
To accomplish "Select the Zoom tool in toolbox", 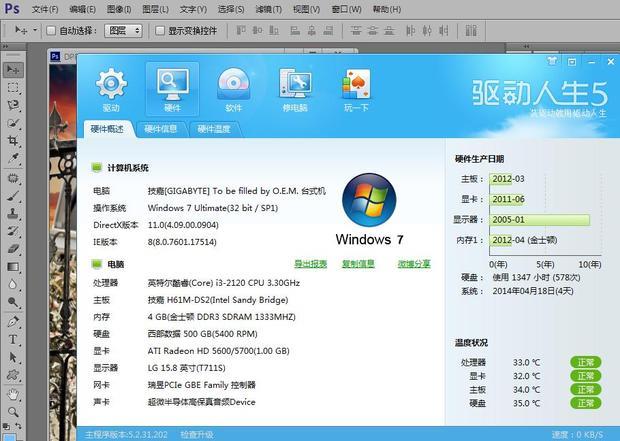I will tap(13, 412).
